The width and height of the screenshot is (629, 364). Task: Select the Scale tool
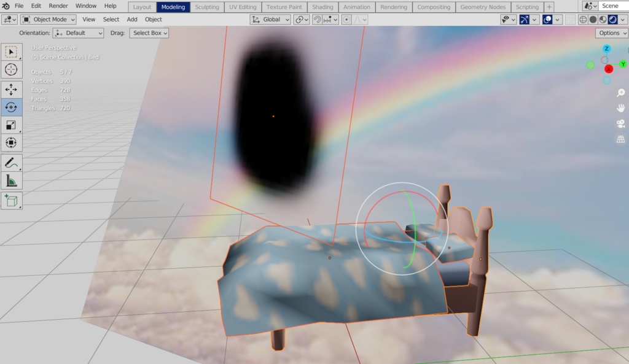(x=11, y=125)
